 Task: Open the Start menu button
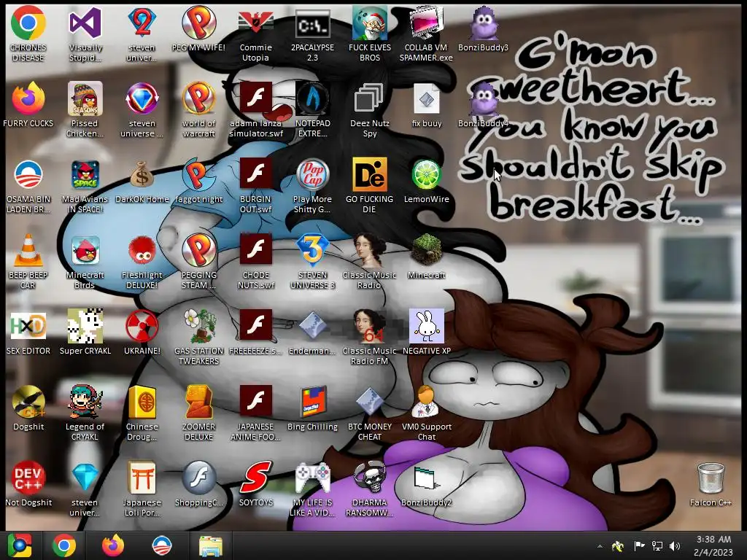(x=20, y=545)
